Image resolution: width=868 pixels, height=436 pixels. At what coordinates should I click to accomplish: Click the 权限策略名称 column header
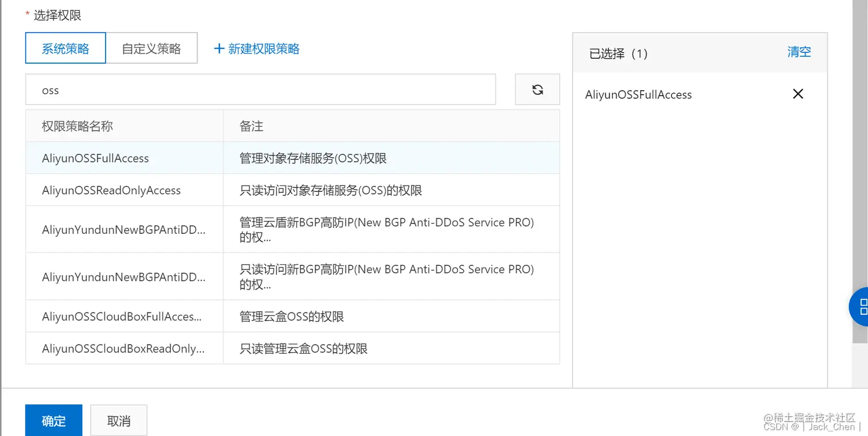pos(125,126)
